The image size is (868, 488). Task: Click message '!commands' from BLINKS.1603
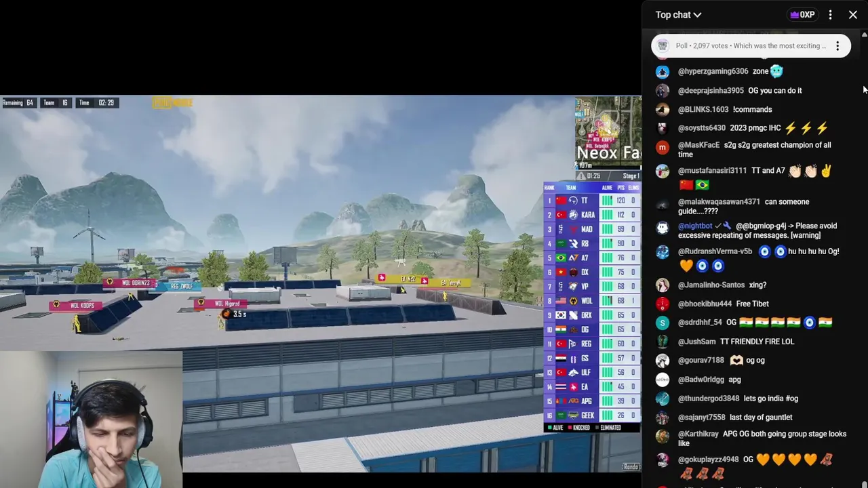[752, 109]
